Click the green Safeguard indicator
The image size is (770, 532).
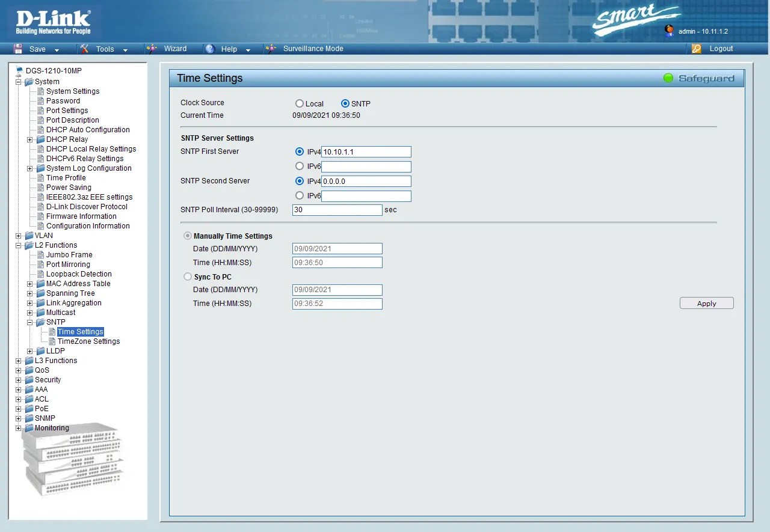pos(668,78)
